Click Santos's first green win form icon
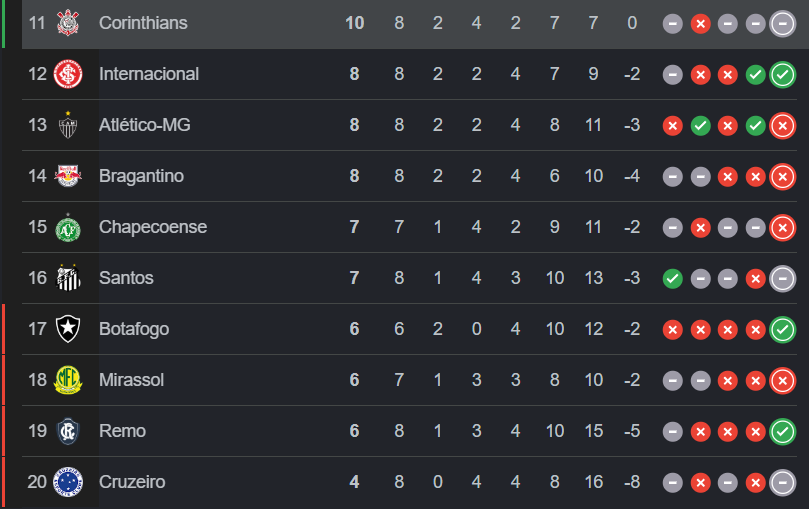The image size is (809, 509). (x=672, y=278)
